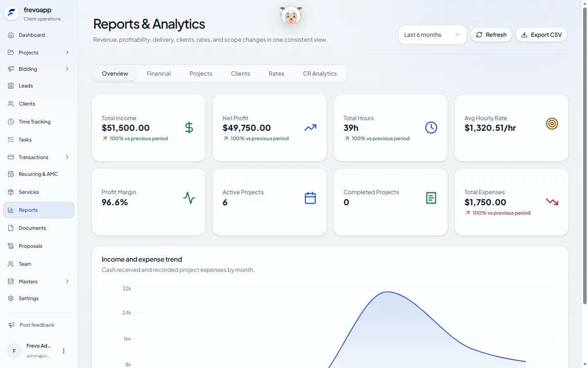The image size is (588, 368).
Task: Click the Services cube icon
Action: click(x=11, y=192)
